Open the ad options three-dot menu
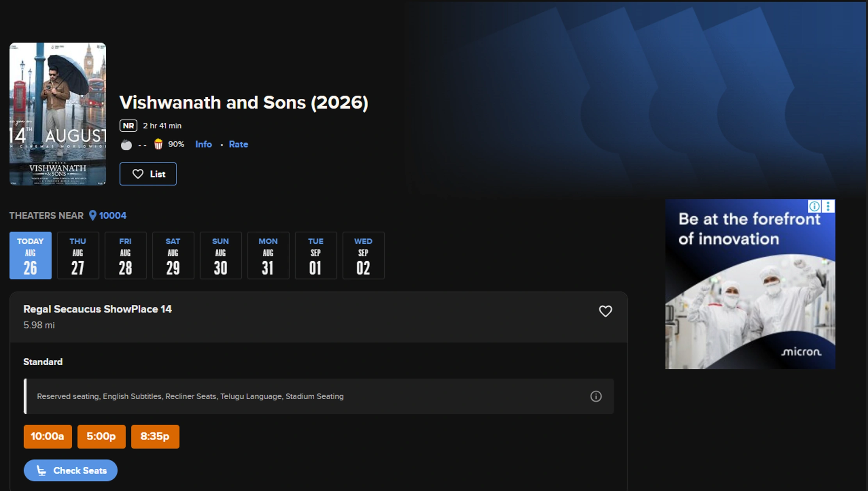The image size is (868, 491). (x=828, y=206)
